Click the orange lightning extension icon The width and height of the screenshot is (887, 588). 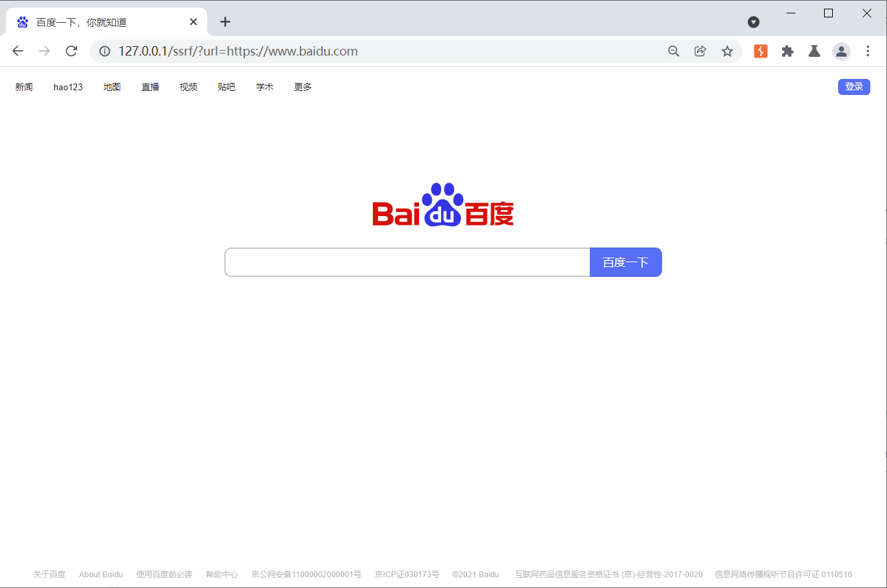(760, 51)
